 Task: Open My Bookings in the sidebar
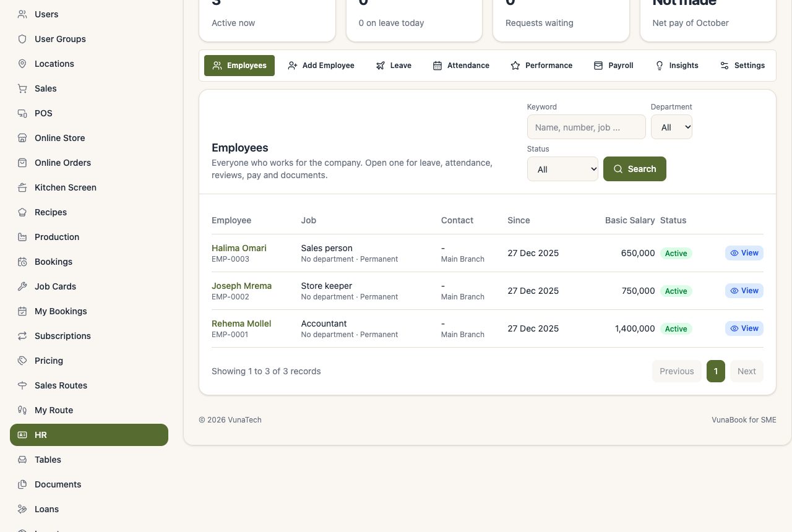click(89, 311)
